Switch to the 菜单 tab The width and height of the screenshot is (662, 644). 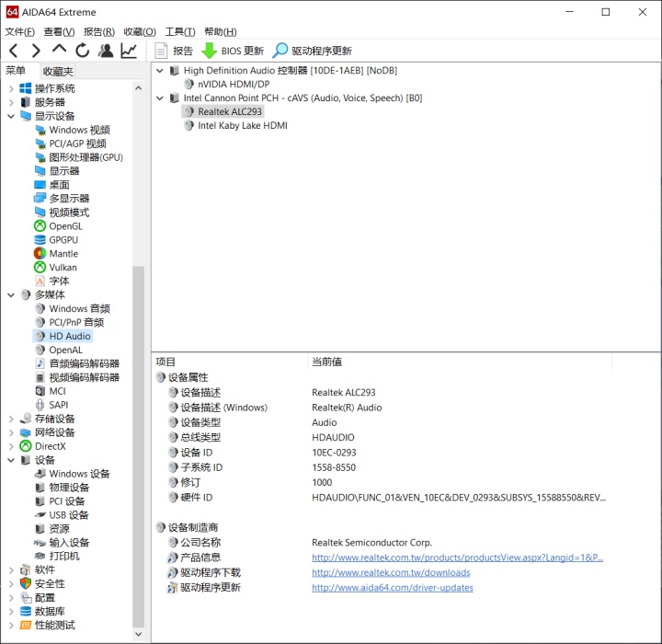click(x=16, y=71)
